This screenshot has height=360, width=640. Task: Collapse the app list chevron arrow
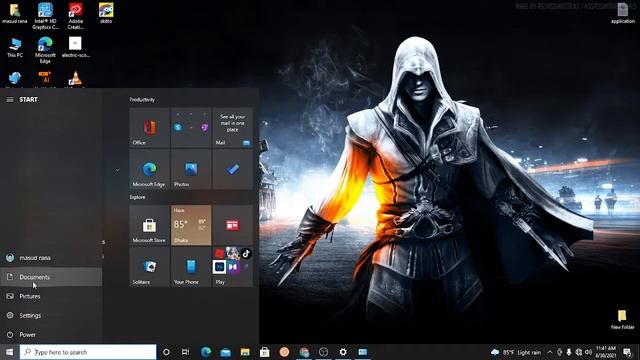[117, 170]
